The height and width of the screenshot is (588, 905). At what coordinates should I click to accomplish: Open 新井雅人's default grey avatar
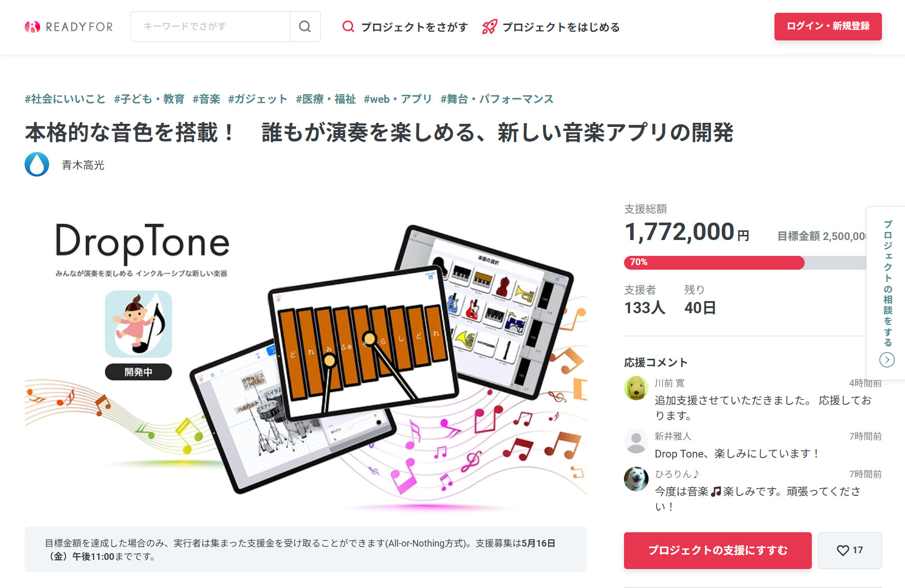(636, 441)
